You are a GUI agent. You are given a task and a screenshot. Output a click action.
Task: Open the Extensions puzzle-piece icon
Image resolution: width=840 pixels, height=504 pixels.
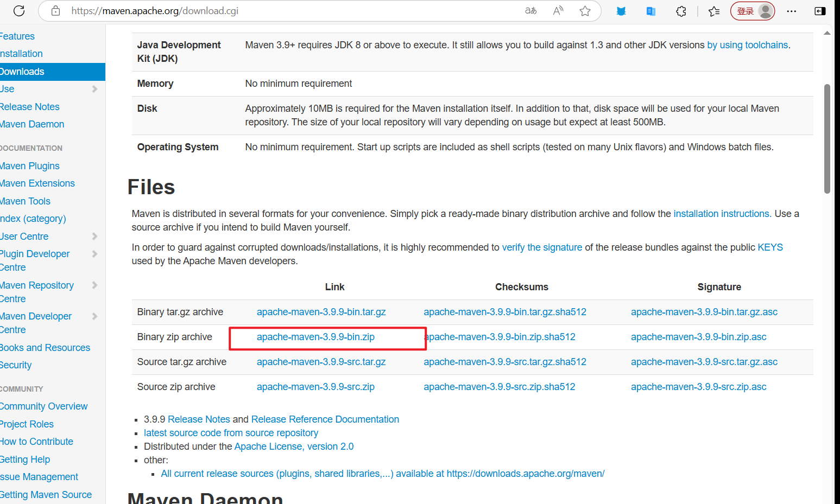point(681,11)
